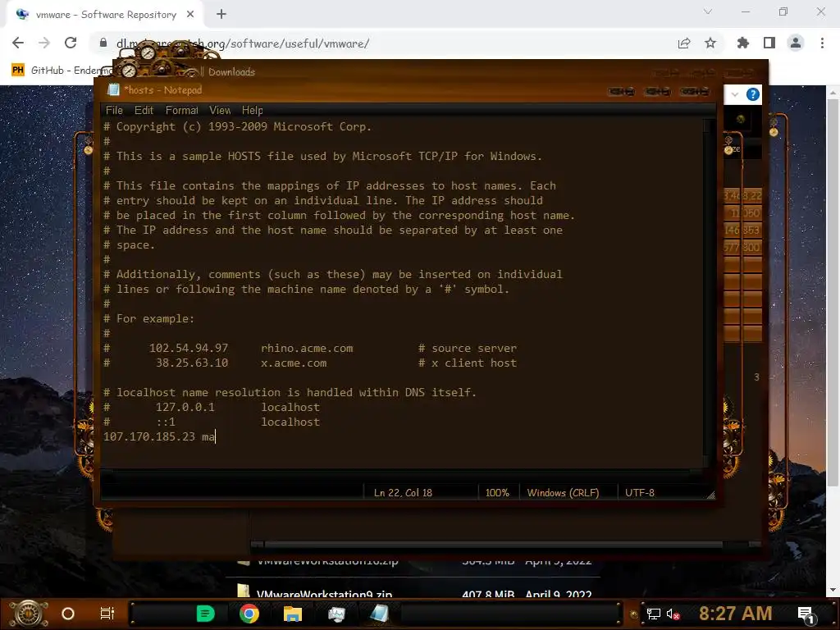The width and height of the screenshot is (840, 630).
Task: Open the Help menu in Notepad
Action: (253, 111)
